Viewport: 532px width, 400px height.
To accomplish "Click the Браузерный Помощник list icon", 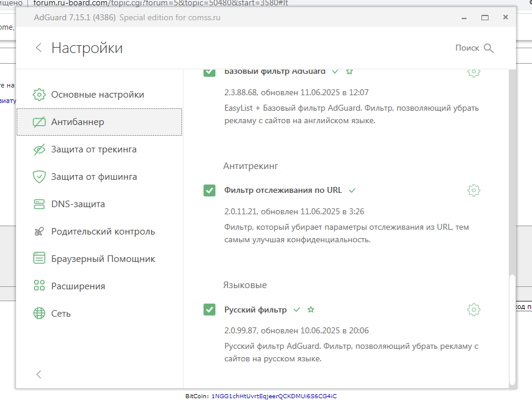I will [x=39, y=258].
